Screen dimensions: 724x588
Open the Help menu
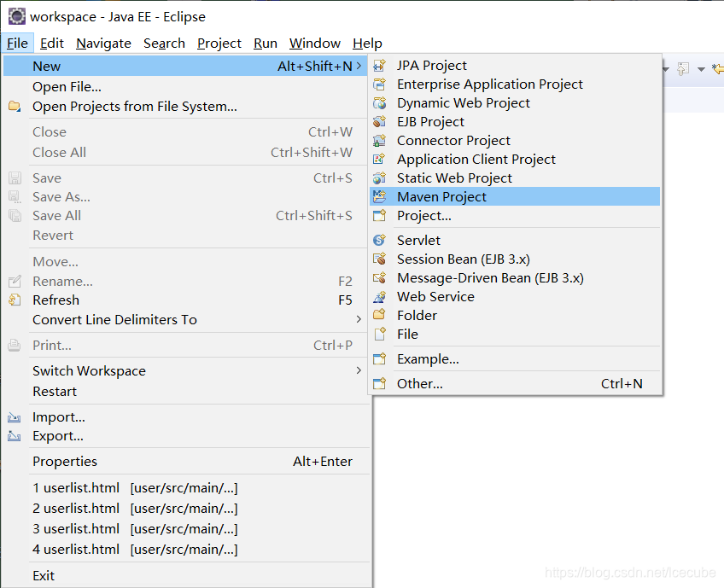[x=367, y=44]
